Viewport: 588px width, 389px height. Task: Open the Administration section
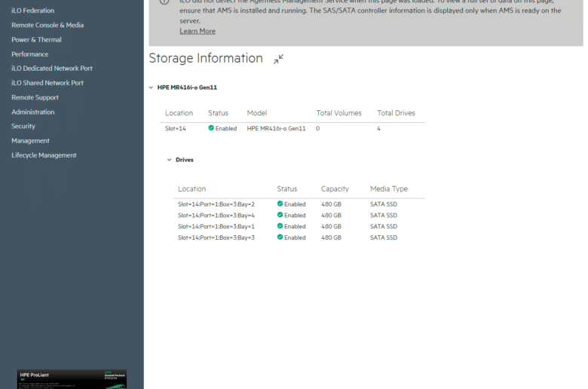[x=32, y=112]
